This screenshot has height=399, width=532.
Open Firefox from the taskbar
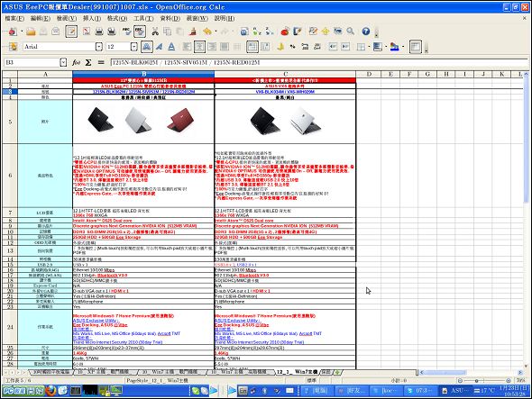(50, 391)
